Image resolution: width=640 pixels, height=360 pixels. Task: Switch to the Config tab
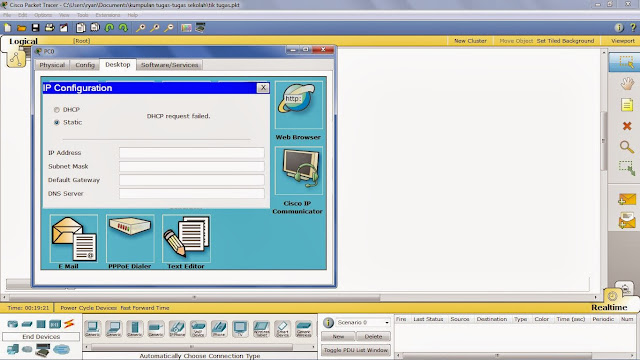pyautogui.click(x=85, y=65)
